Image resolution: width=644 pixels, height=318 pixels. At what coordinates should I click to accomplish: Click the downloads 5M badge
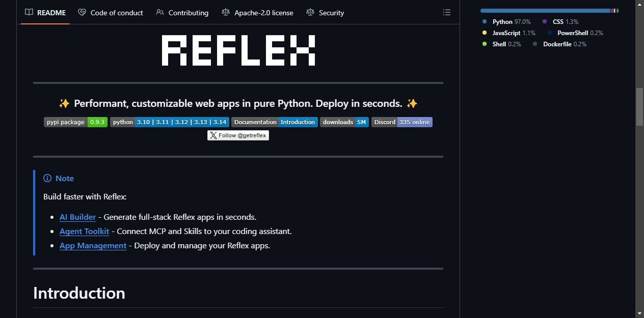(x=344, y=122)
